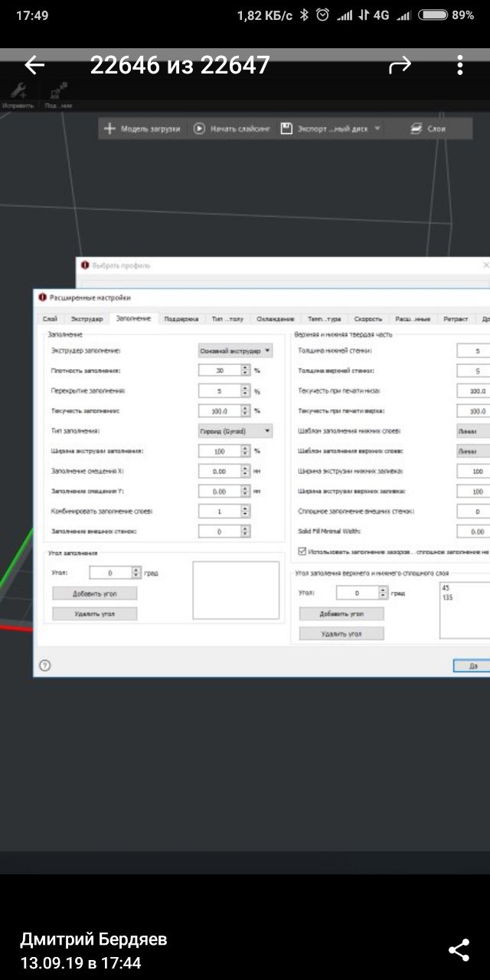Click the Исправить wrench icon

[17, 91]
